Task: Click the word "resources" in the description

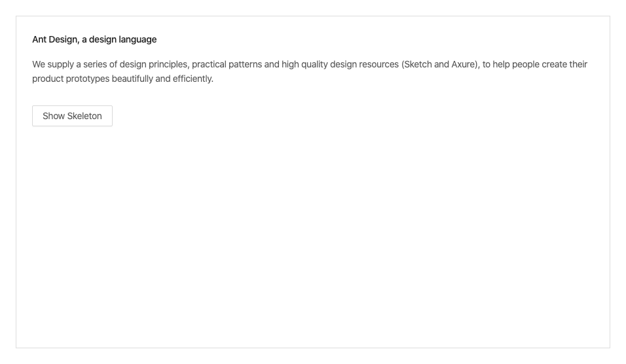Action: (x=378, y=64)
